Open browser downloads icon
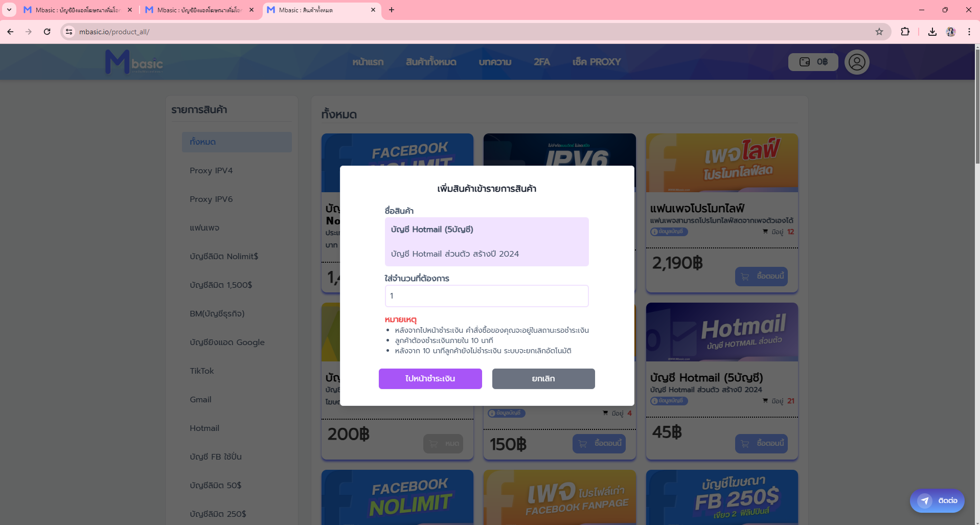The image size is (980, 525). [x=932, y=32]
